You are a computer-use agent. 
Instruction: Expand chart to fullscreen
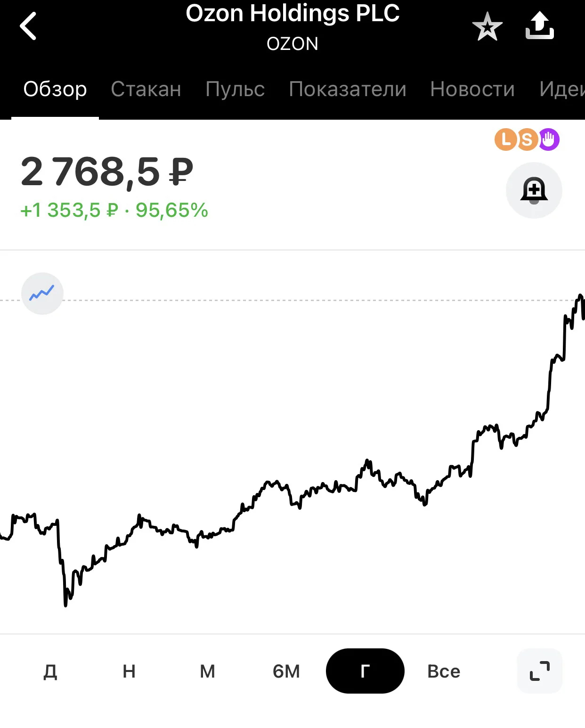click(x=540, y=671)
